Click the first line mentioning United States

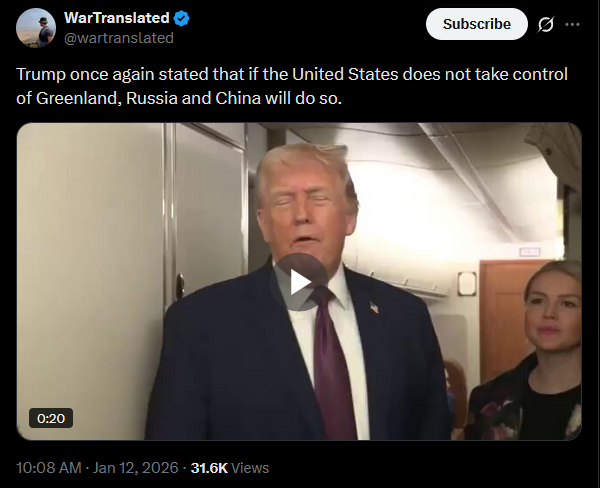click(x=292, y=74)
